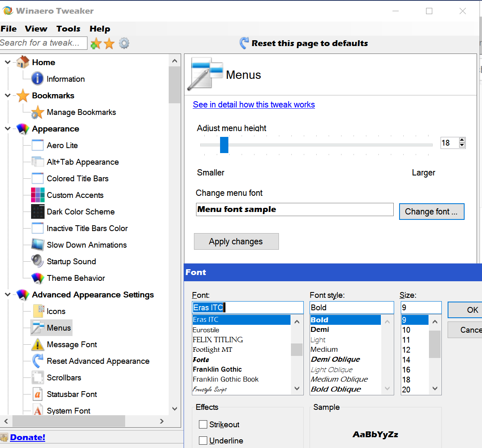Click Change font button
Screen dimensions: 482x448
[431, 212]
